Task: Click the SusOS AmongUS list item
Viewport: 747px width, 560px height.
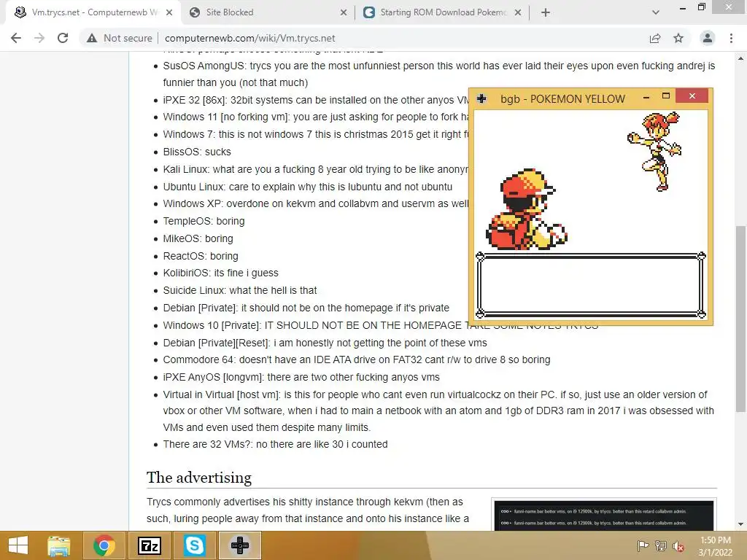Action: [x=438, y=74]
